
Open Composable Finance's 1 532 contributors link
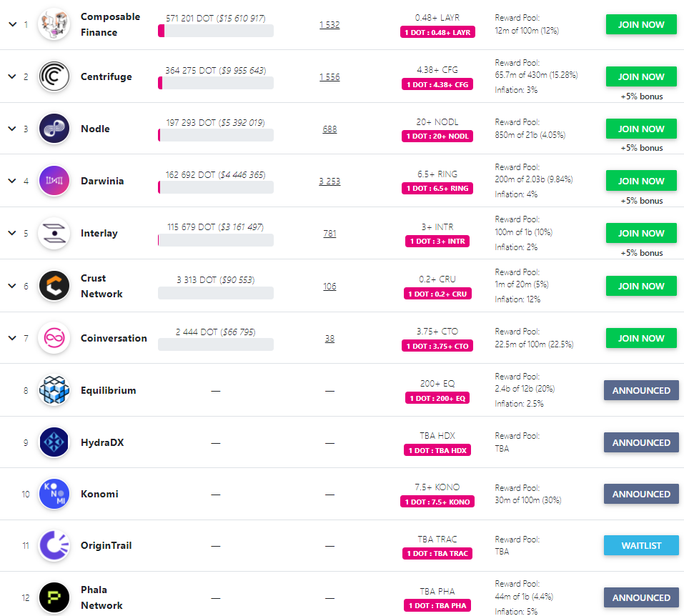[329, 25]
